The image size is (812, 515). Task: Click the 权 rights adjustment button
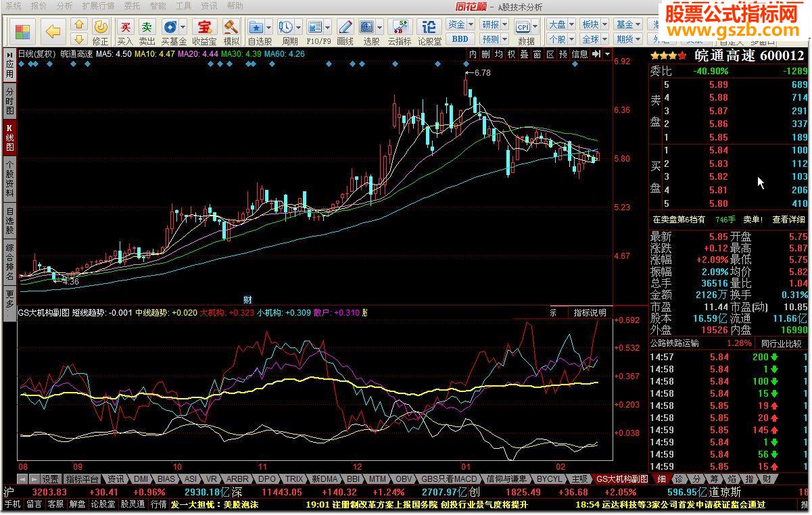tap(511, 54)
